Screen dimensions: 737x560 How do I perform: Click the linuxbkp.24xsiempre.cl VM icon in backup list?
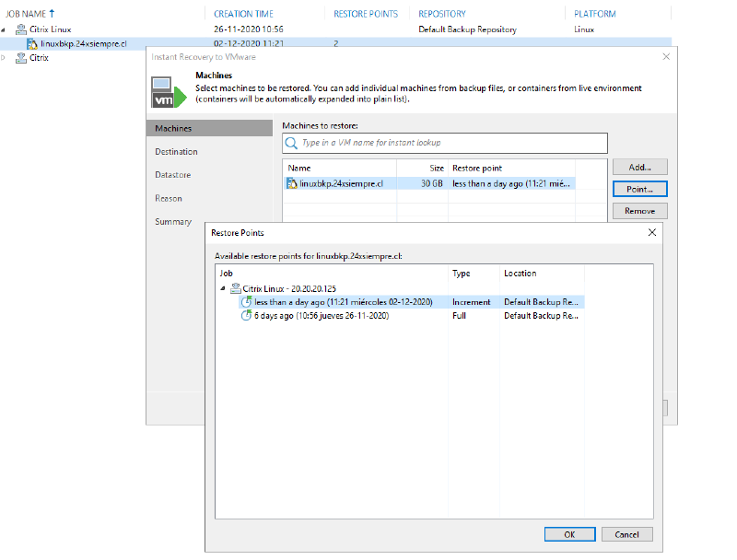pyautogui.click(x=32, y=43)
